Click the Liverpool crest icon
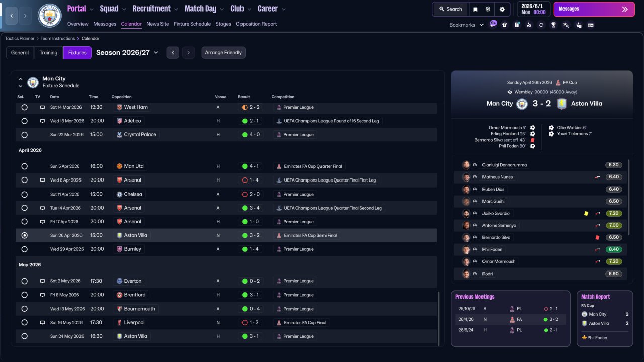The width and height of the screenshot is (644, 362). (119, 323)
